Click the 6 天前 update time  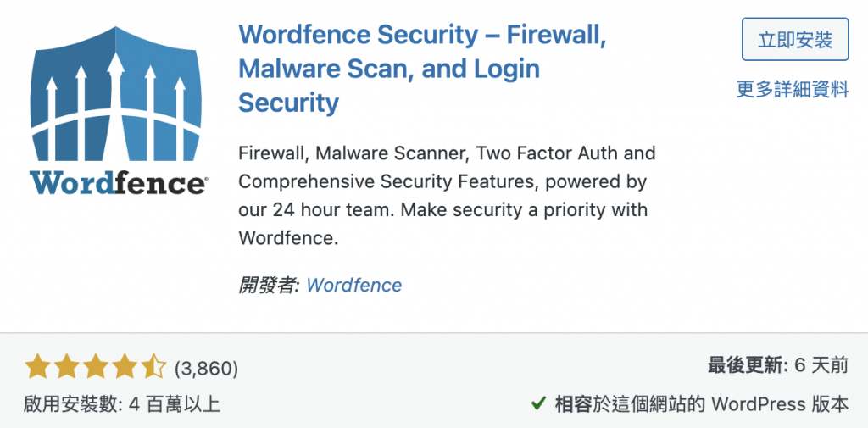tap(821, 366)
